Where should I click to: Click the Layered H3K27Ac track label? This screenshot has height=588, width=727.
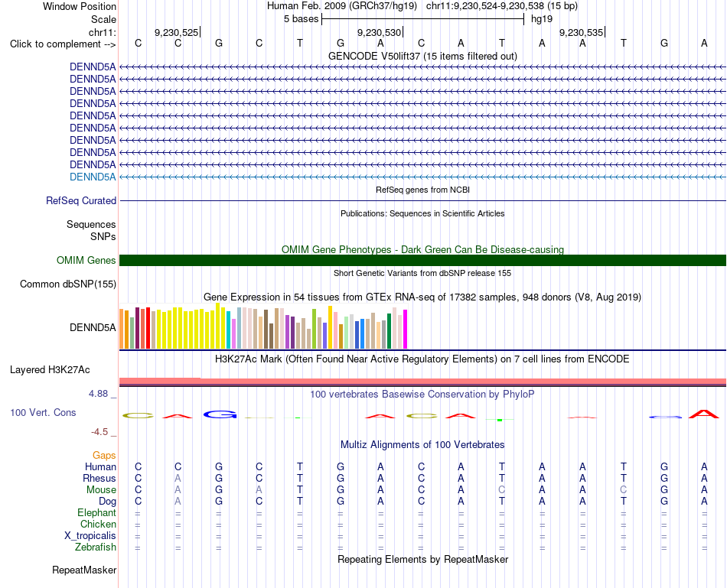click(50, 370)
